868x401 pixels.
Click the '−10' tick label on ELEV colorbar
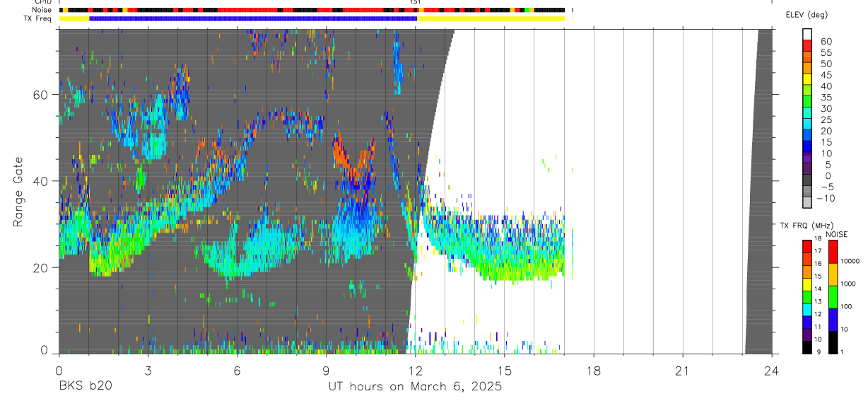(x=825, y=199)
